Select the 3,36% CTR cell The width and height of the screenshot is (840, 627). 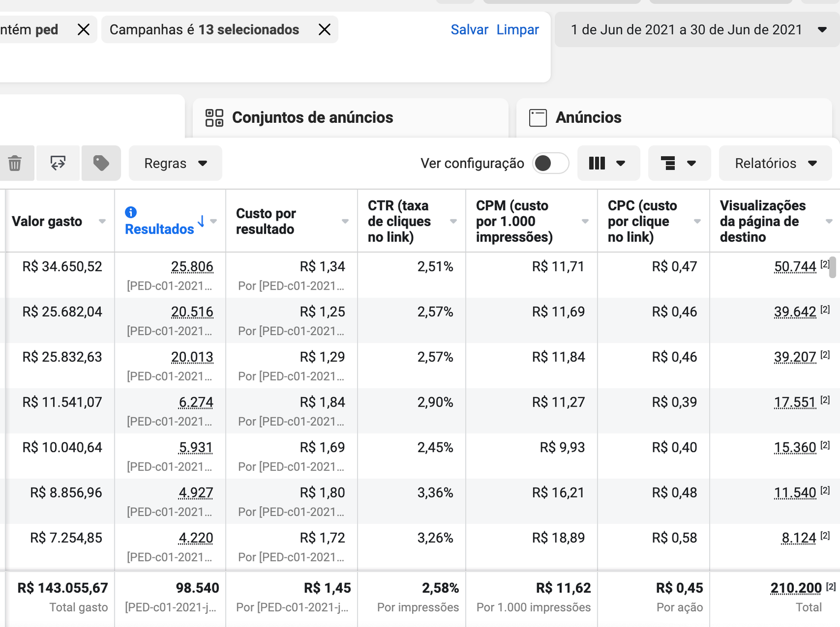(x=435, y=493)
